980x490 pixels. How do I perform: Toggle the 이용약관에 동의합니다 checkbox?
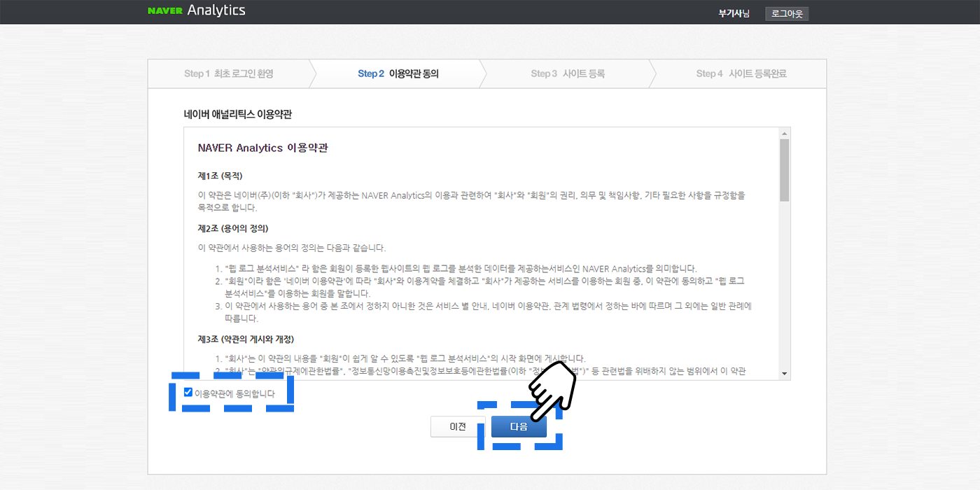188,393
